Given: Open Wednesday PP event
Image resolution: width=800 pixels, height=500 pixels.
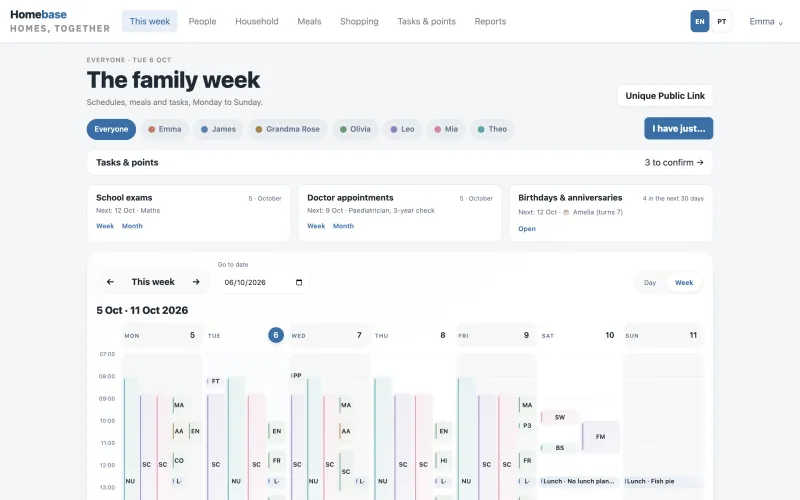Looking at the screenshot, I should 297,376.
